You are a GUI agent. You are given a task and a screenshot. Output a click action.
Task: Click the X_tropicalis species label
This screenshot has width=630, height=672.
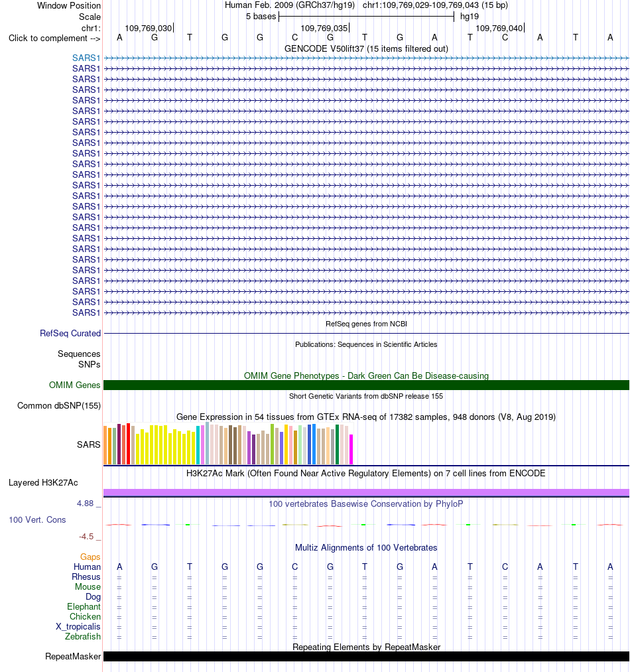click(x=78, y=627)
